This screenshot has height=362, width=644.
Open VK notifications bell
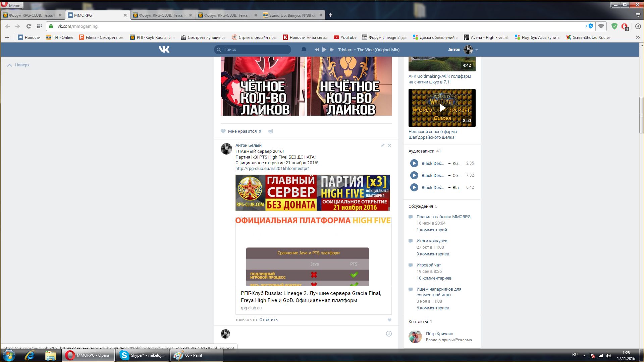[304, 50]
